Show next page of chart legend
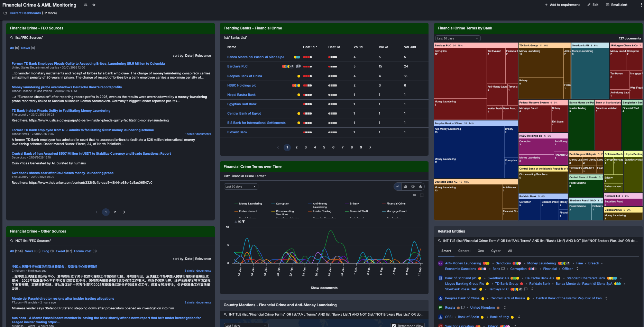This screenshot has width=644, height=327. [243, 222]
